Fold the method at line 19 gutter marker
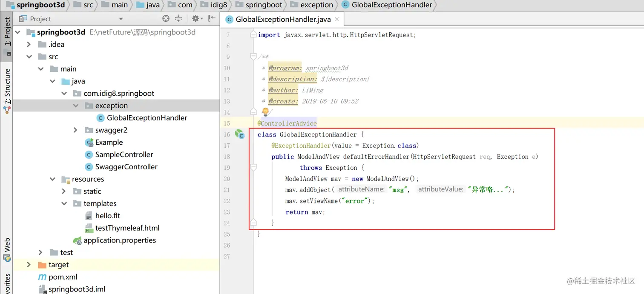 [253, 168]
